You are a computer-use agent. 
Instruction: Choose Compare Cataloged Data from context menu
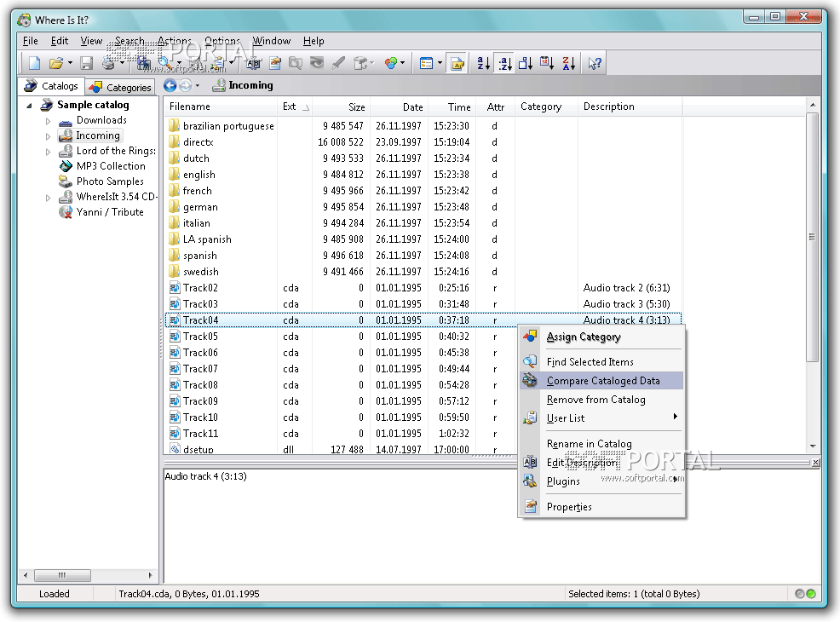point(601,380)
